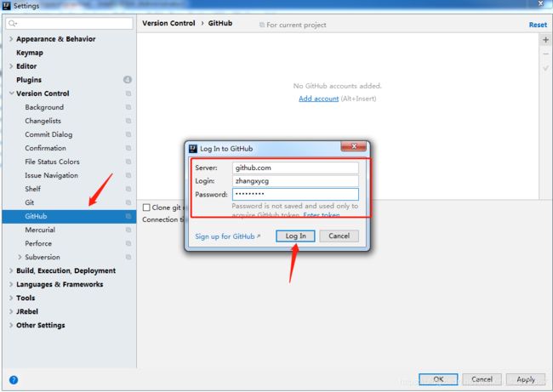553x392 pixels.
Task: Expand the JRebel section
Action: [x=11, y=311]
